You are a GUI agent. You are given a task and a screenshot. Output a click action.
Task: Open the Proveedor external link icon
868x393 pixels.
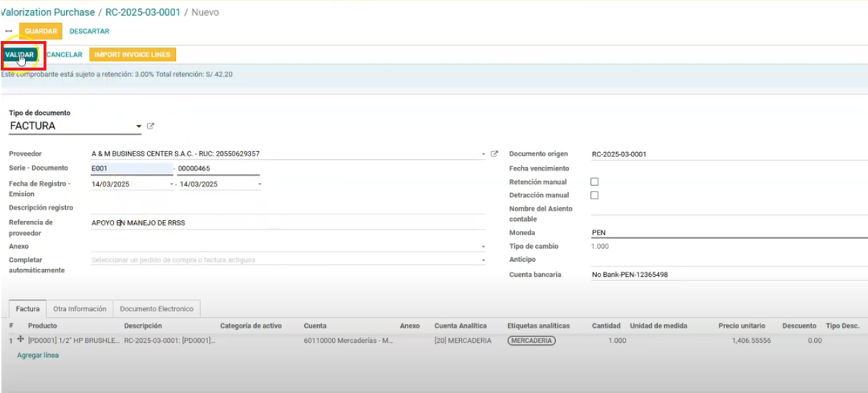(x=494, y=153)
